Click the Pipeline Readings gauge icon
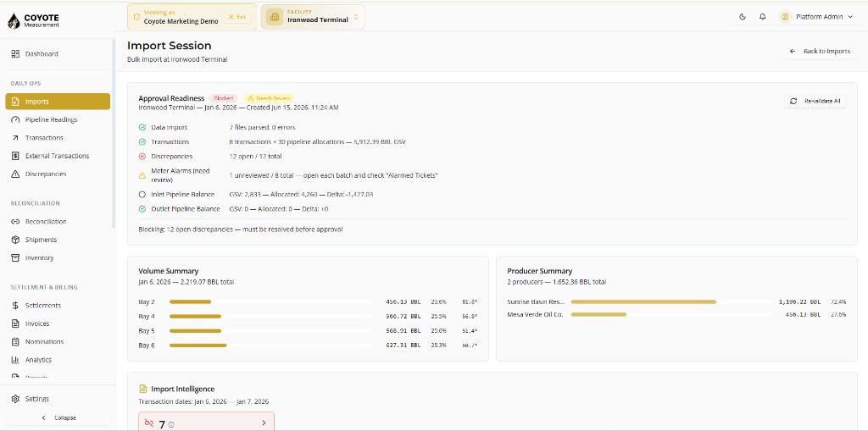Screen dimensions: 868x431 click(x=15, y=119)
